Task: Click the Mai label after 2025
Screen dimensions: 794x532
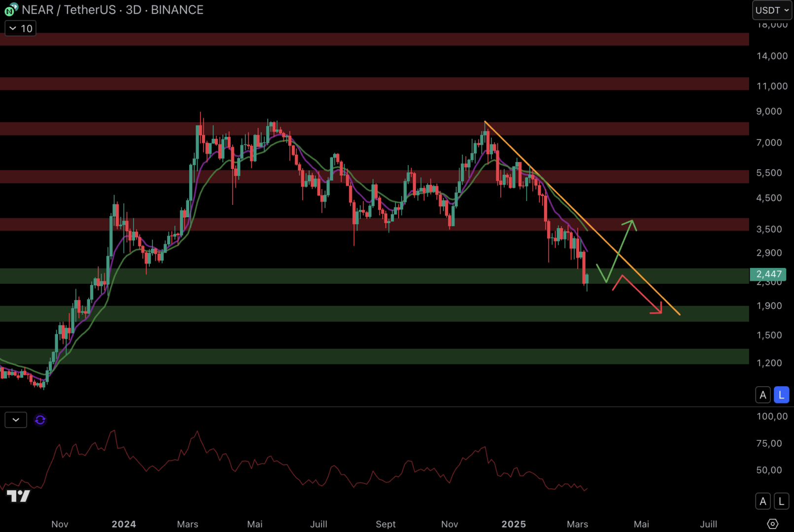Action: 641,524
